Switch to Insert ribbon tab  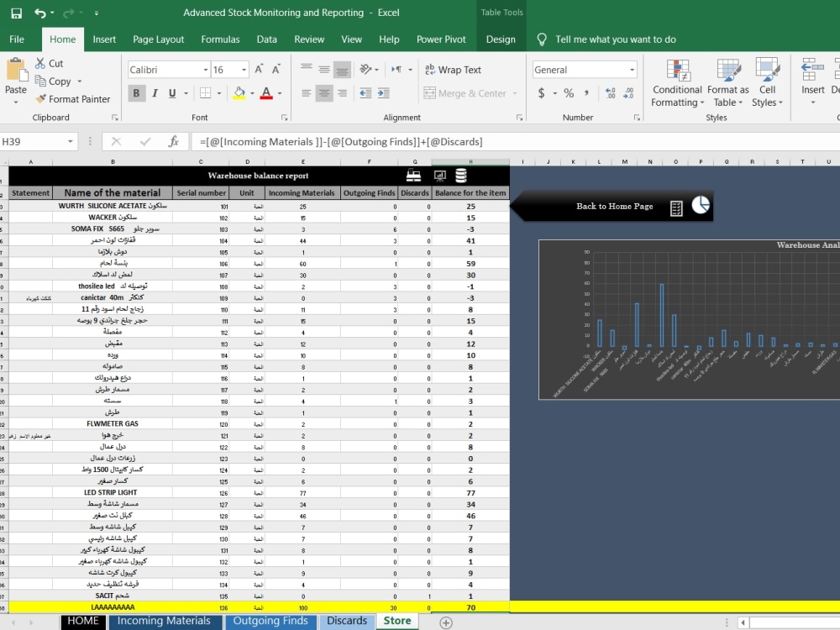tap(104, 39)
